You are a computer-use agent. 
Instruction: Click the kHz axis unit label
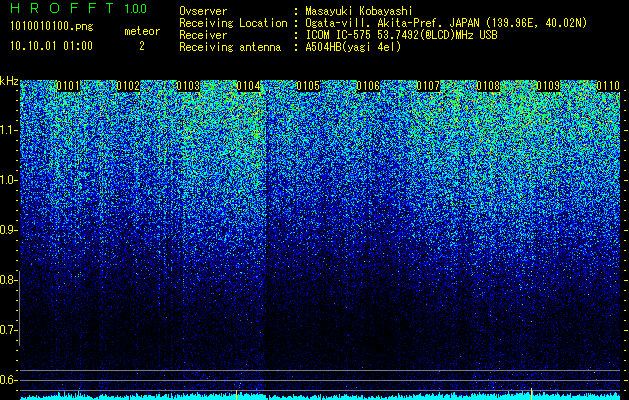coord(9,81)
